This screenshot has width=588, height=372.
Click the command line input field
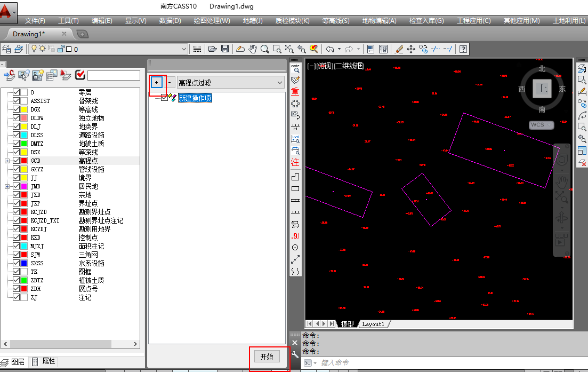click(x=450, y=362)
